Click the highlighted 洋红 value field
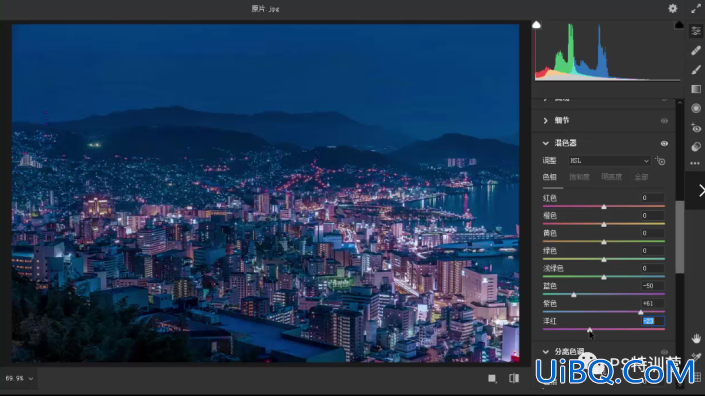705x396 pixels. 652,321
